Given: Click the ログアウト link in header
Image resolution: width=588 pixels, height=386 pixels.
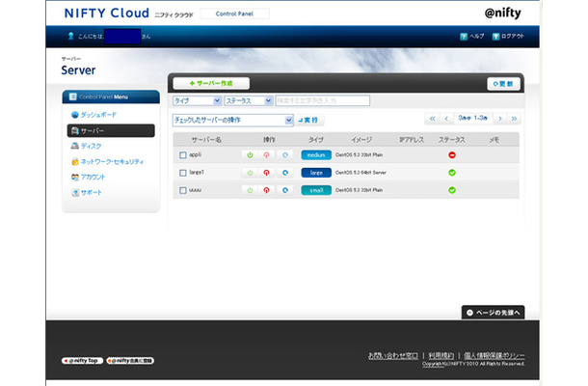Looking at the screenshot, I should [x=508, y=36].
